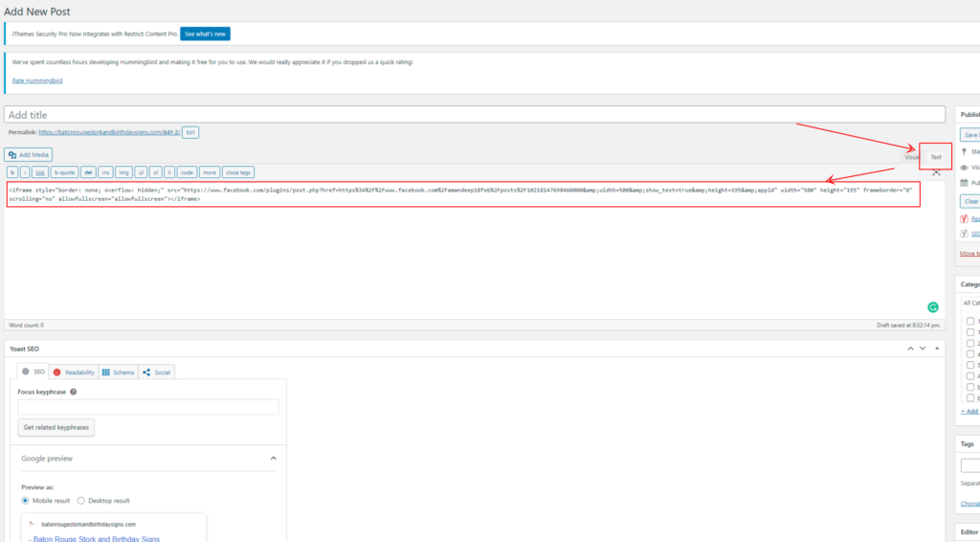This screenshot has height=542, width=980.
Task: Click the link quicktag button
Action: [40, 172]
